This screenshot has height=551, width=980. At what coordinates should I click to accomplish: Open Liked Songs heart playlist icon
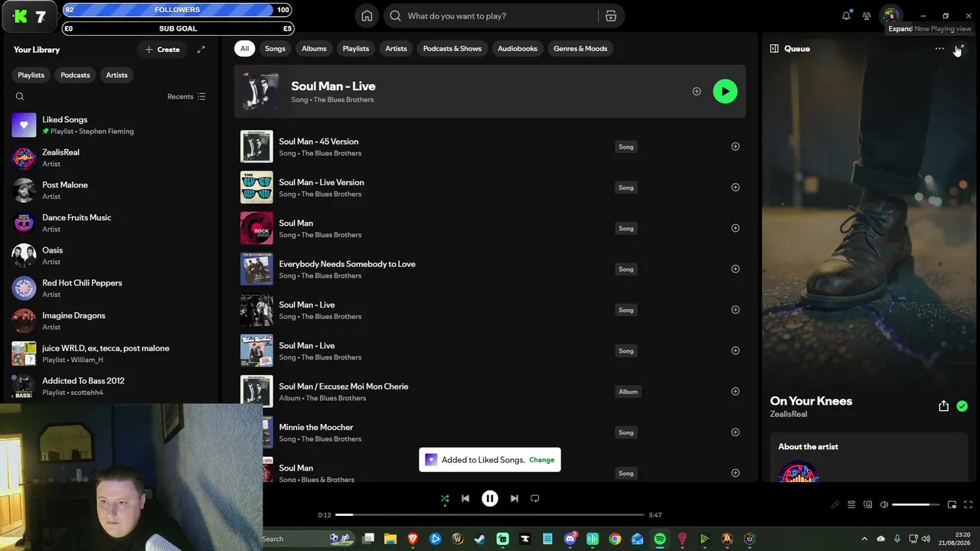click(24, 125)
